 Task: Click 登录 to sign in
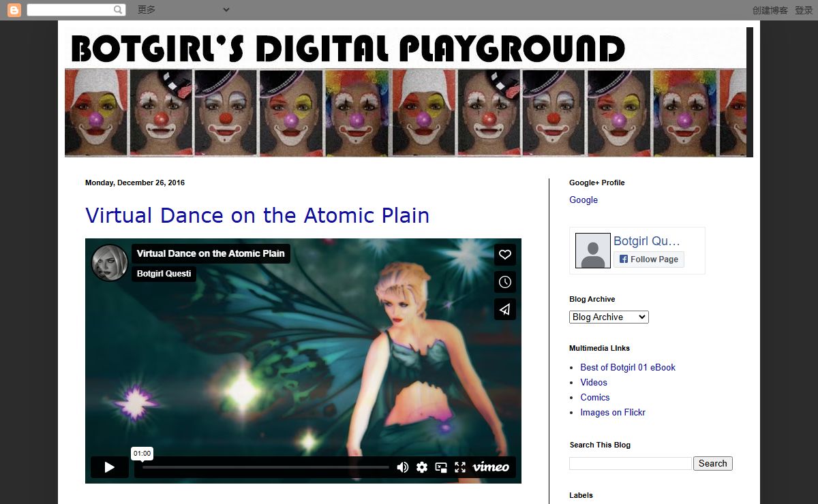tap(804, 10)
